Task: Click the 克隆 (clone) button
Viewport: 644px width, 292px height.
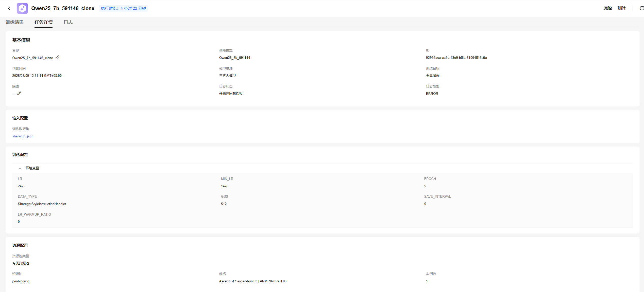Action: (x=608, y=8)
